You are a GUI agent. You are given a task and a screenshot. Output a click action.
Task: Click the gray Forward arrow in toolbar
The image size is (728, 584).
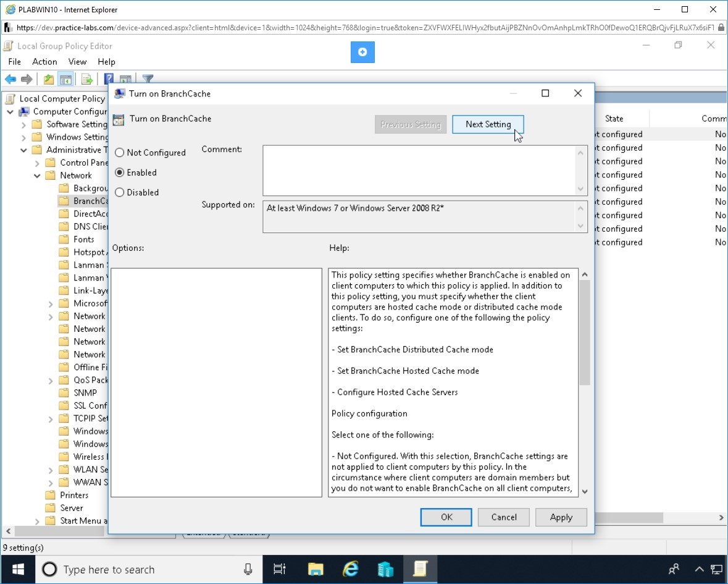(27, 80)
